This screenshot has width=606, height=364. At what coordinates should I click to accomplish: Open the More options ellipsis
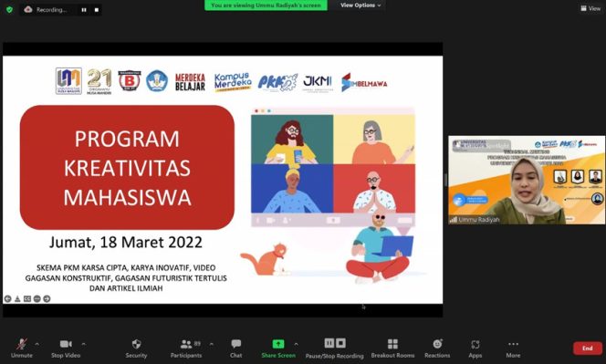[513, 344]
